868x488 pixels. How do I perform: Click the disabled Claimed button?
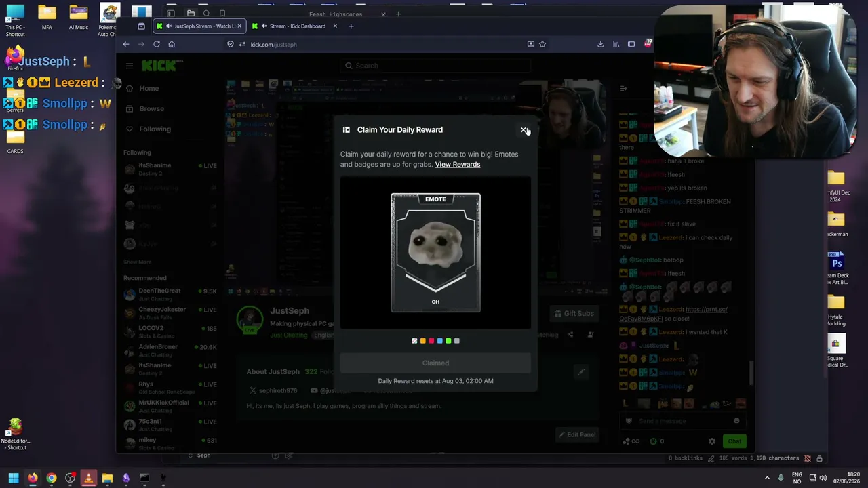click(435, 363)
